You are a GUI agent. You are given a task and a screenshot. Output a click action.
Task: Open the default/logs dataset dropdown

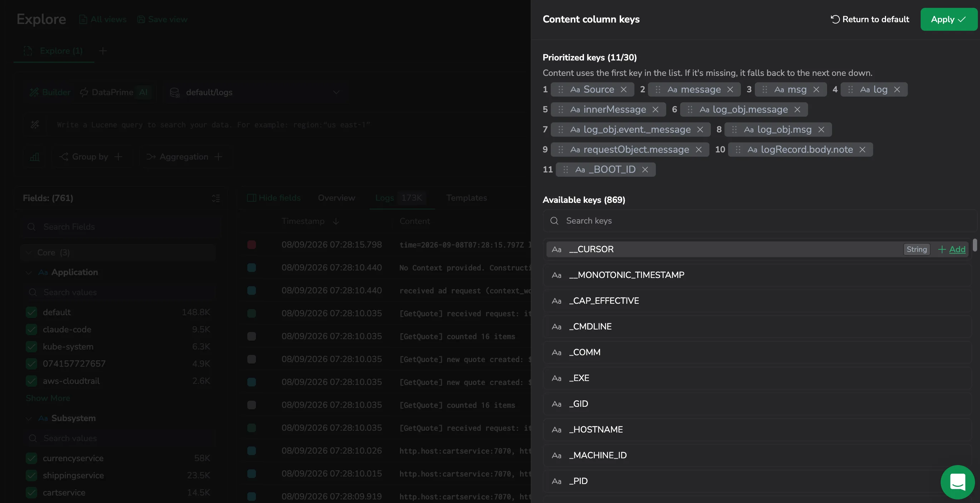click(255, 92)
